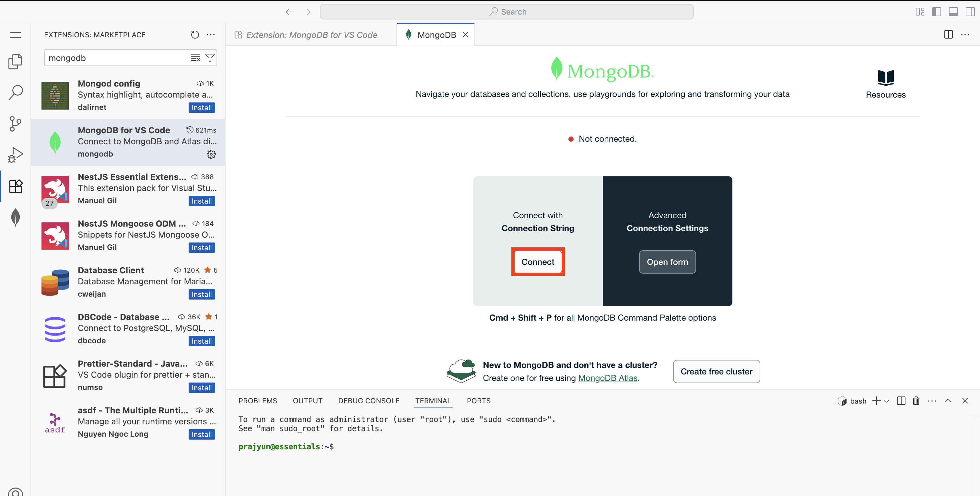This screenshot has width=980, height=496.
Task: Select the bash terminal label
Action: (x=853, y=401)
